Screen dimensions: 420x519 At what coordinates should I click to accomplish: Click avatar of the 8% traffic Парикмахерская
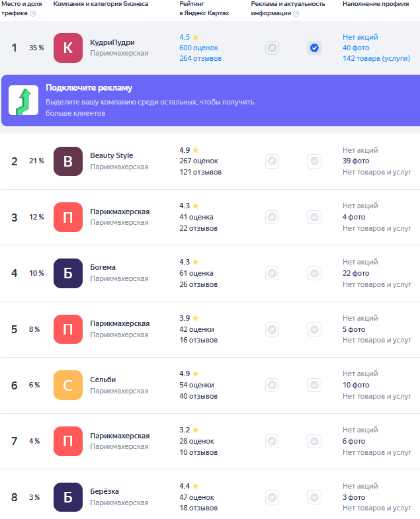68,329
